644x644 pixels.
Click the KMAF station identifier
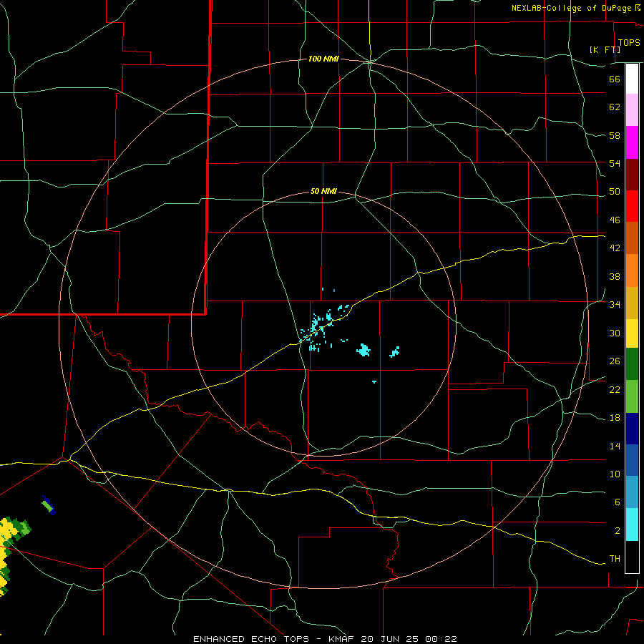coord(341,639)
